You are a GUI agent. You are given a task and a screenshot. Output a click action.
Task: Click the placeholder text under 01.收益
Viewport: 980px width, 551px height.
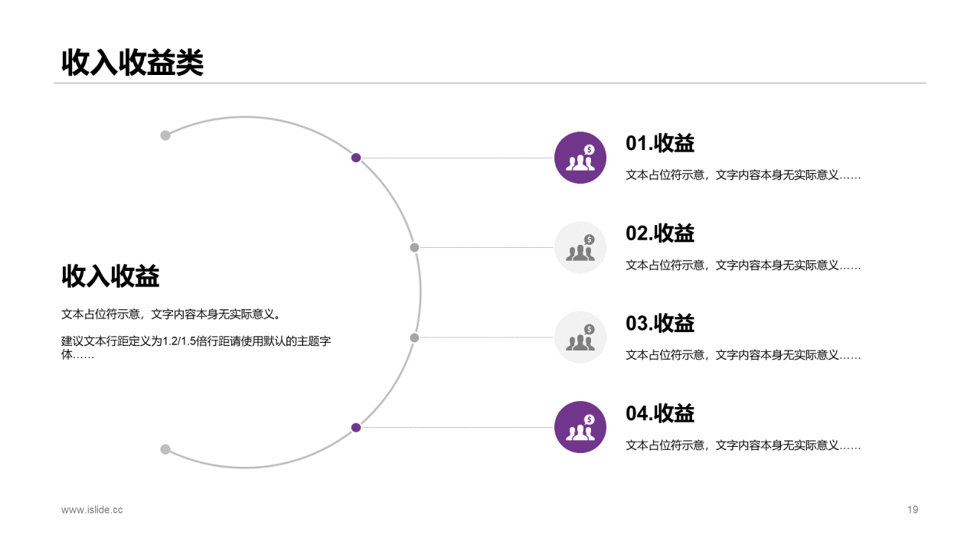[743, 175]
